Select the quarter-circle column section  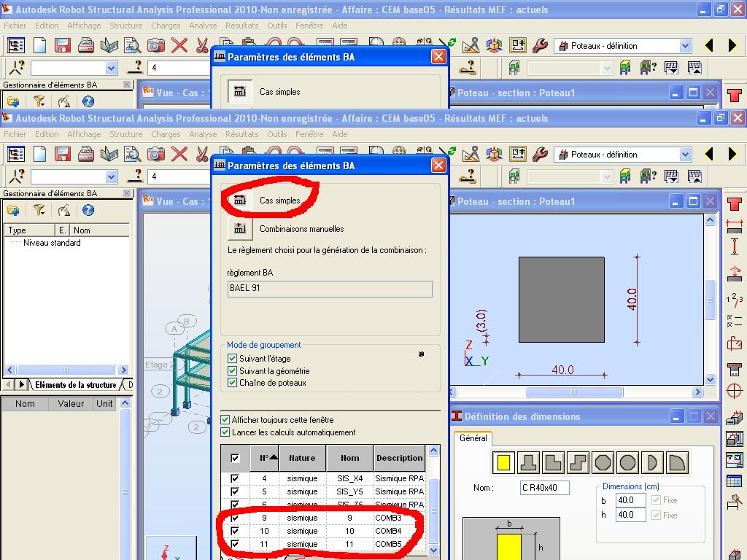[x=677, y=462]
